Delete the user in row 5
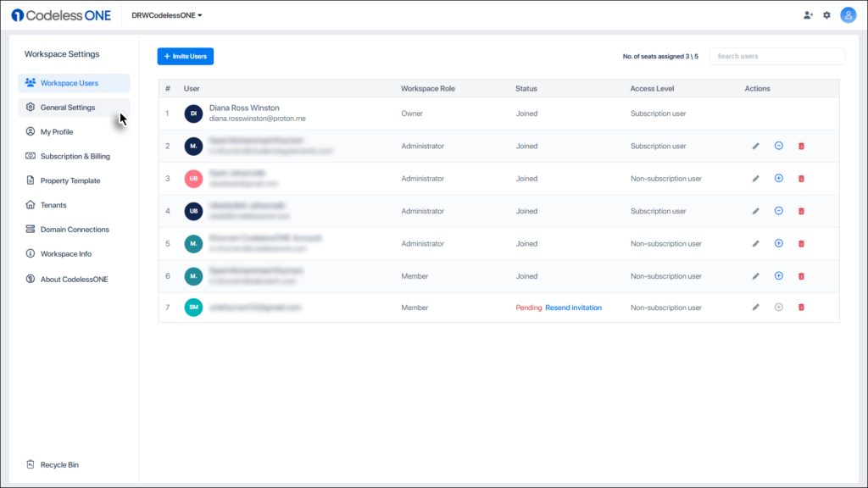Screen dimensions: 868x488 [x=801, y=244]
